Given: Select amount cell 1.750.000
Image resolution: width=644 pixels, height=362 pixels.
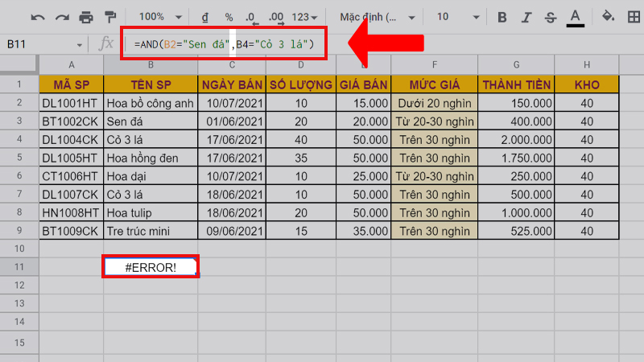Looking at the screenshot, I should [x=516, y=158].
